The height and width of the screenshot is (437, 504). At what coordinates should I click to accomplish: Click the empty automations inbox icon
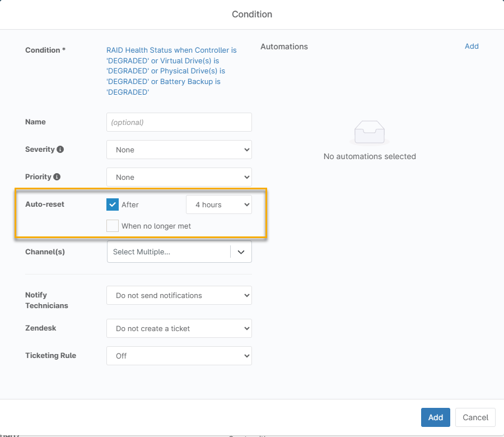[x=370, y=132]
